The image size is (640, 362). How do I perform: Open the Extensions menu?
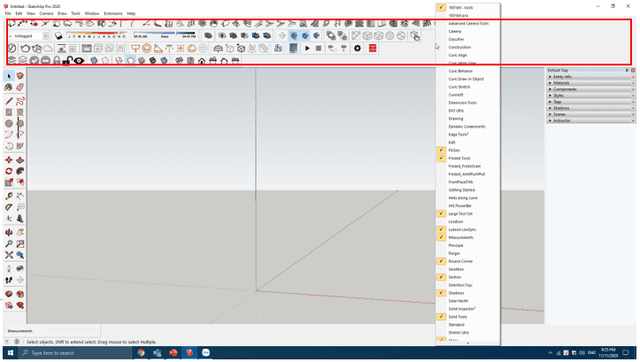113,13
